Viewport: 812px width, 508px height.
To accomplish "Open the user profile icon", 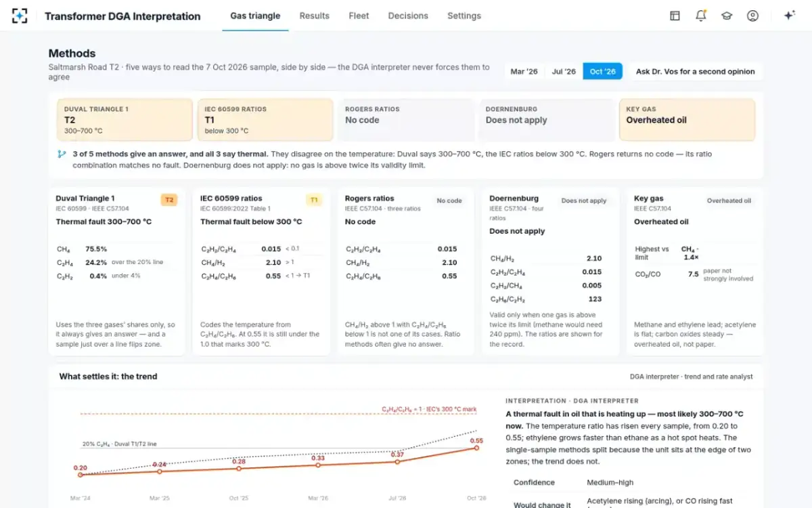I will [752, 16].
